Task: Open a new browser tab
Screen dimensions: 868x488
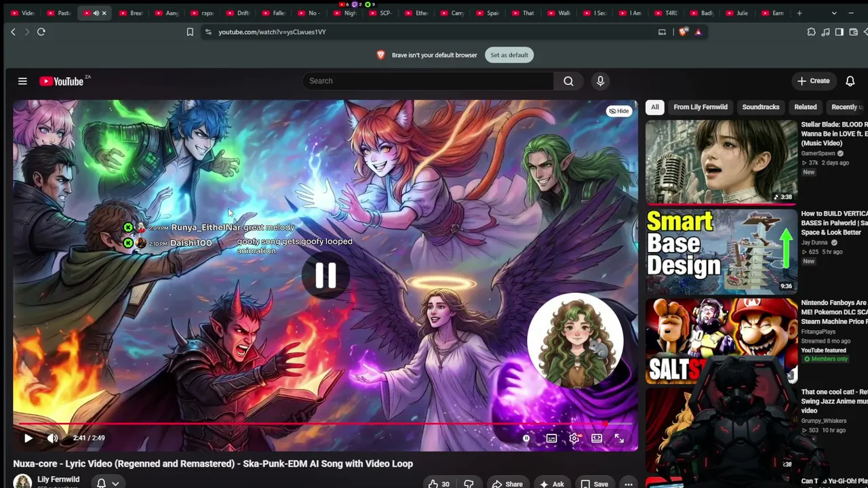Action: coord(800,13)
